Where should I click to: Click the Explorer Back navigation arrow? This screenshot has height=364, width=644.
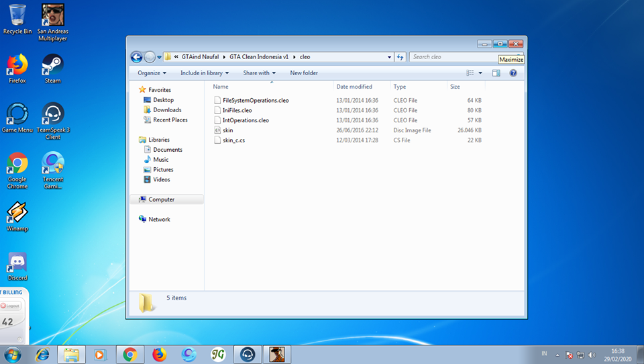[137, 57]
